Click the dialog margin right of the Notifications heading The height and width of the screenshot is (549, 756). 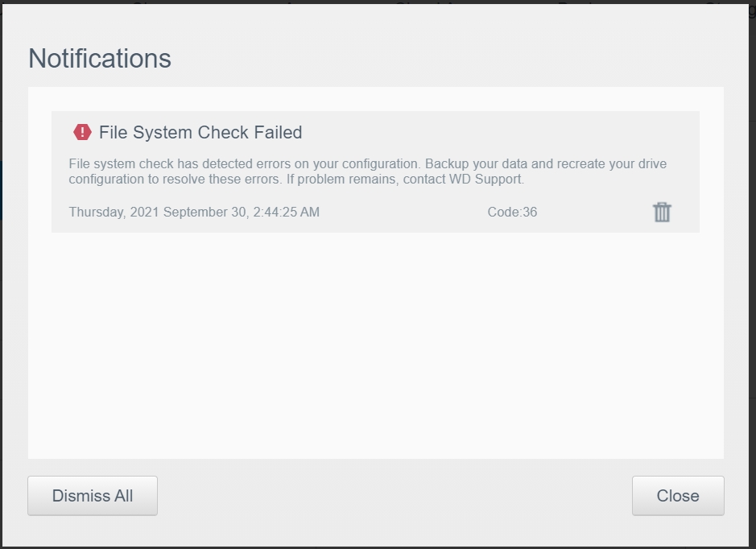pyautogui.click(x=446, y=58)
